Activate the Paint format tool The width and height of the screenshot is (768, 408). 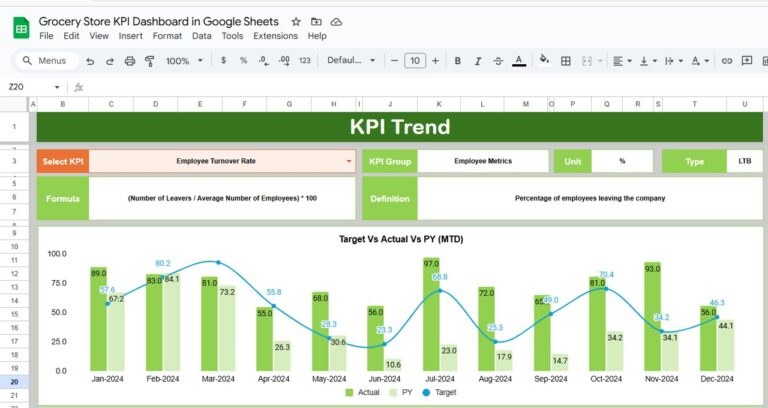pyautogui.click(x=149, y=61)
